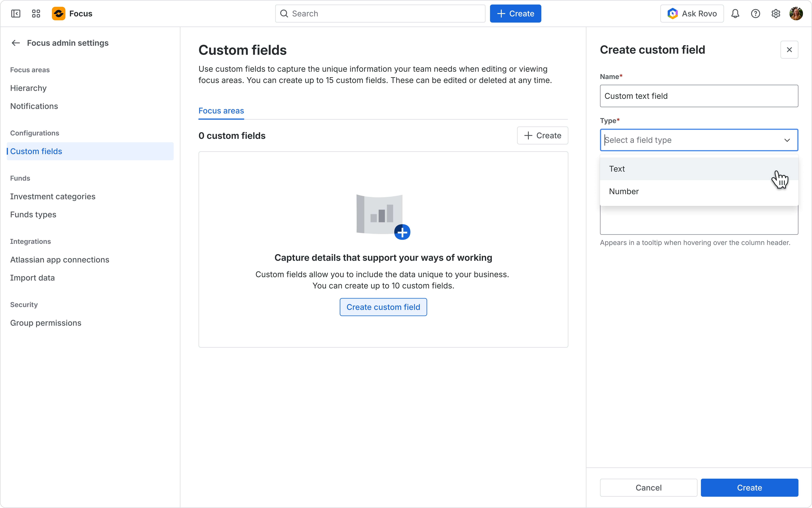The height and width of the screenshot is (508, 812).
Task: Open Import data page
Action: 90,278
